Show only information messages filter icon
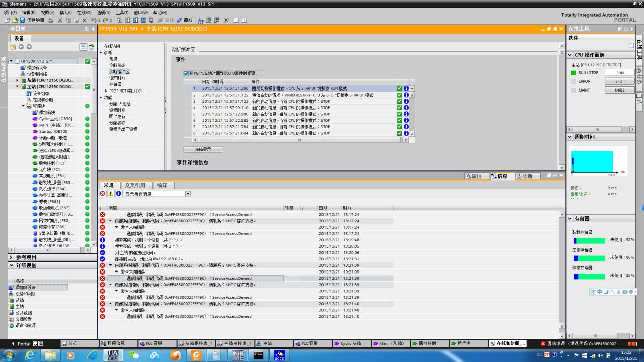The image size is (644, 362). pos(119,194)
